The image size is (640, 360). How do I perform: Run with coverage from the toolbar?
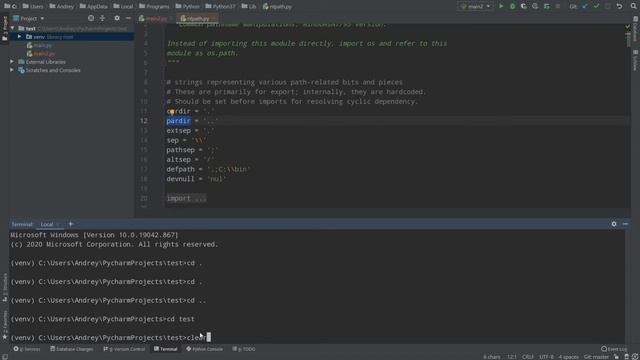coord(524,6)
